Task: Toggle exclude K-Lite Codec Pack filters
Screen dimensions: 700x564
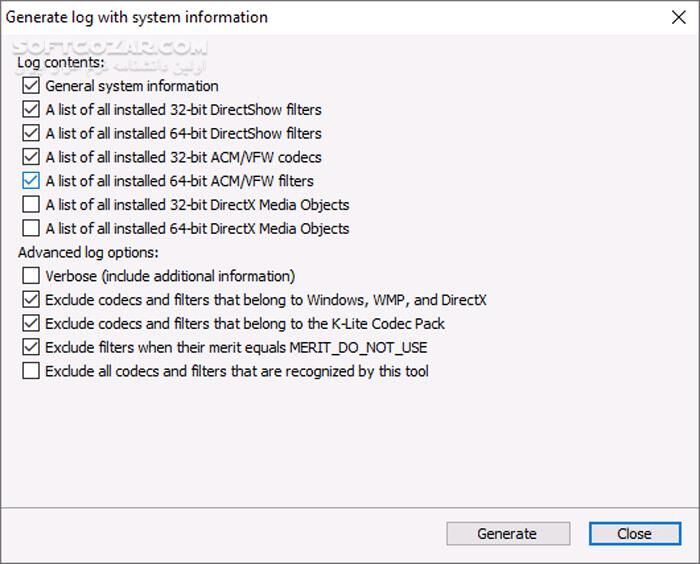Action: [x=30, y=323]
